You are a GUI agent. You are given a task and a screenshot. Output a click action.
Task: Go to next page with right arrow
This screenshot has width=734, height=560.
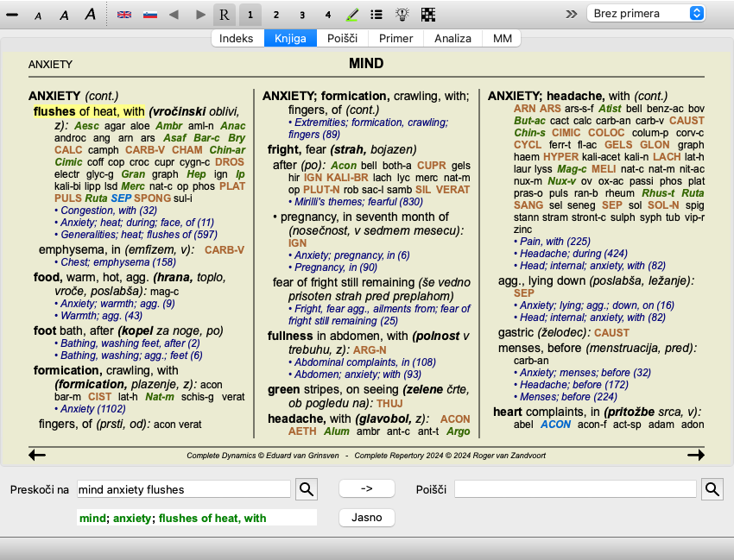coord(695,455)
